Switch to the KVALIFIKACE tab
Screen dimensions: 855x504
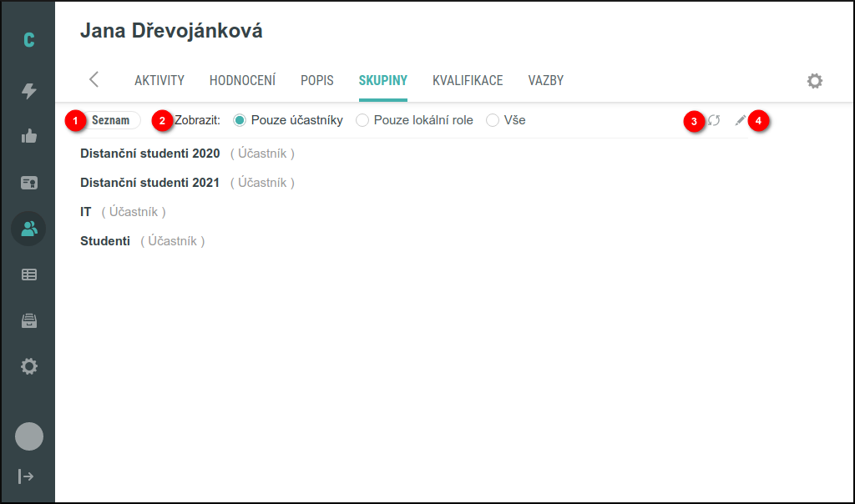pos(468,80)
